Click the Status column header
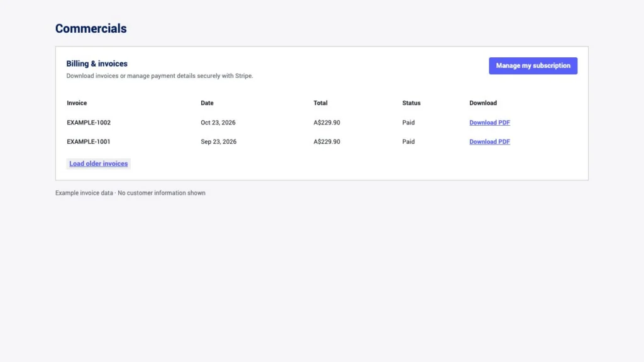The image size is (644, 362). tap(411, 103)
